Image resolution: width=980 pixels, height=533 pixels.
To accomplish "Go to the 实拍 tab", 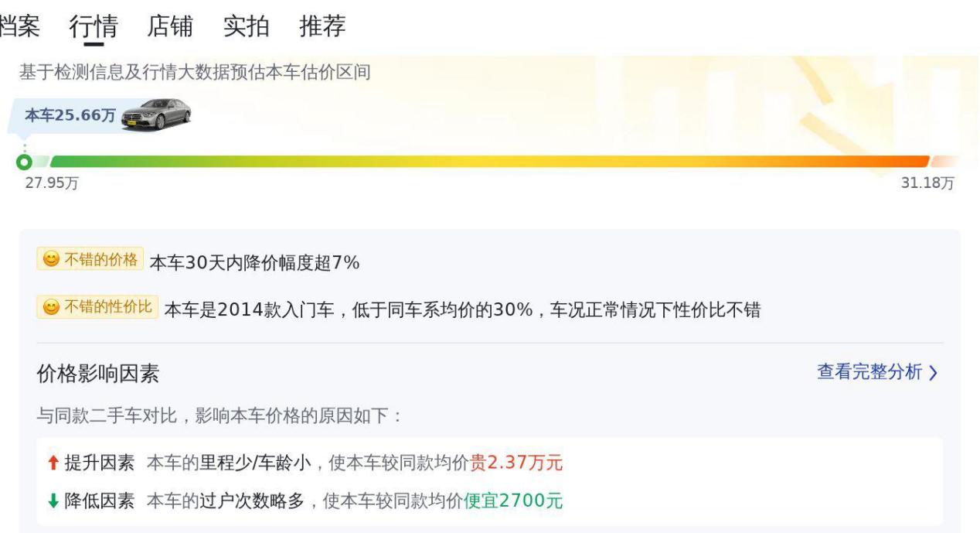I will 246,26.
